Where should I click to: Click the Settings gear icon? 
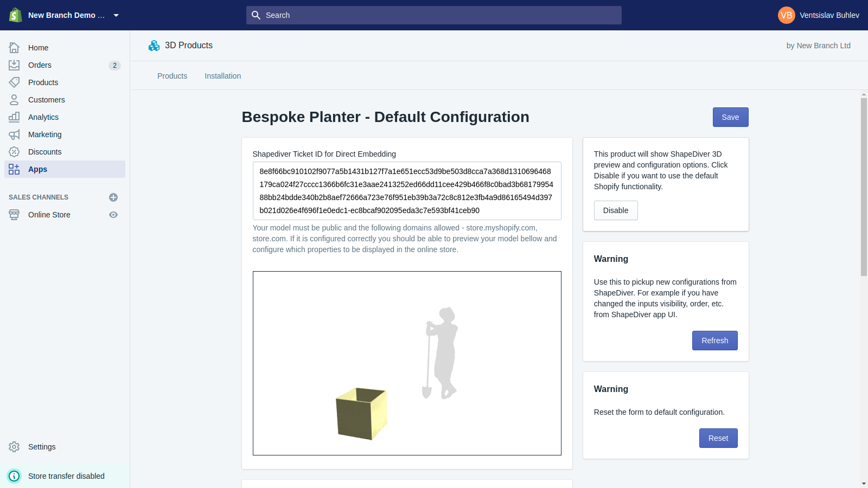[14, 447]
